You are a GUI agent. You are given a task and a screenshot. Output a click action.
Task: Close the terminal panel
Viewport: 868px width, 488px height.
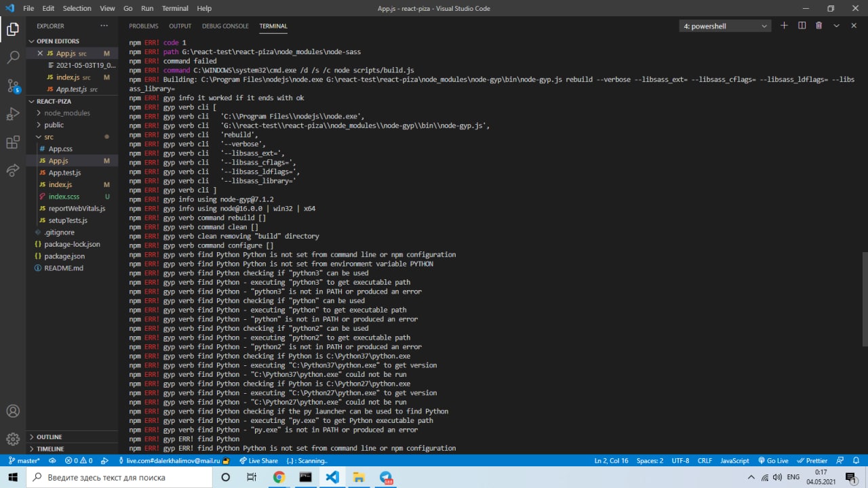[x=853, y=26]
